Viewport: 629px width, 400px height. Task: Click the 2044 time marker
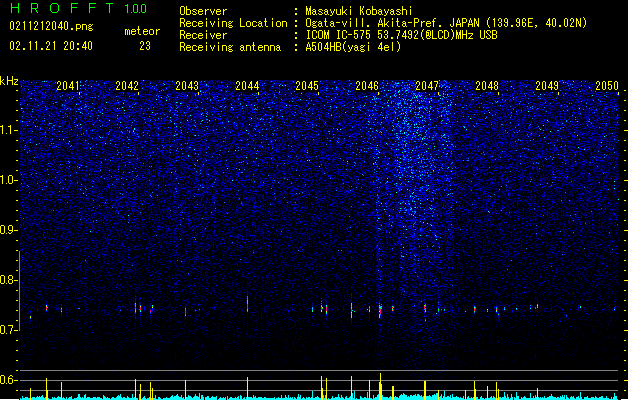pyautogui.click(x=247, y=86)
